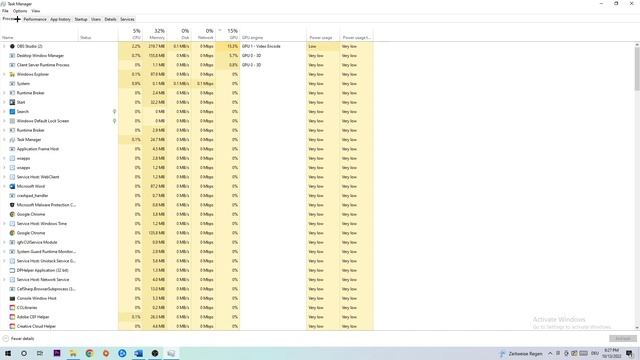This screenshot has width=640, height=360.
Task: Open the Options menu
Action: [x=20, y=11]
